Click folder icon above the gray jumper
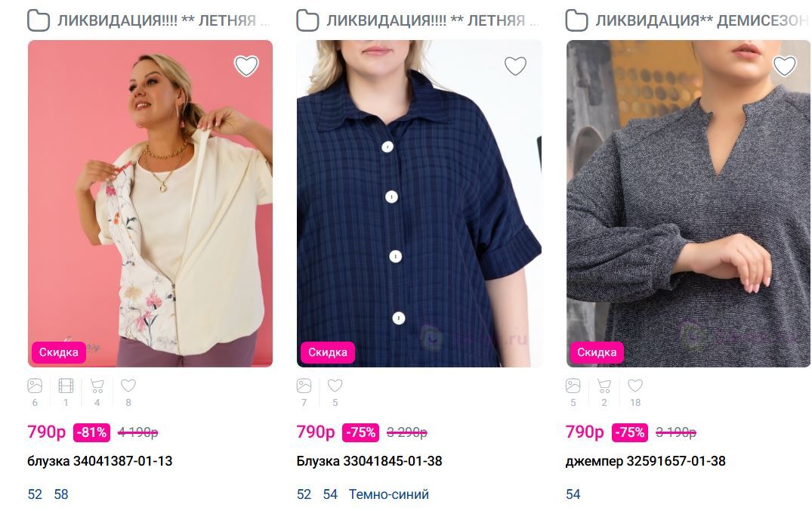 [576, 20]
